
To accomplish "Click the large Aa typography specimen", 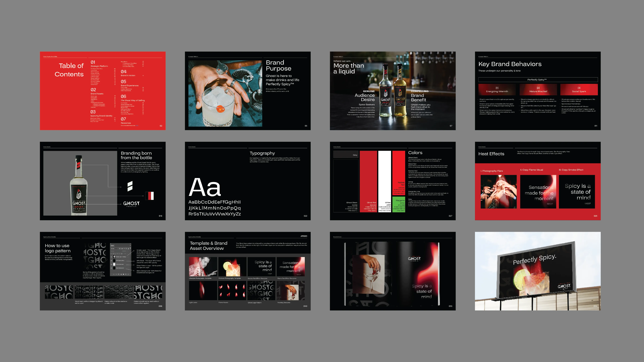I will pos(205,188).
